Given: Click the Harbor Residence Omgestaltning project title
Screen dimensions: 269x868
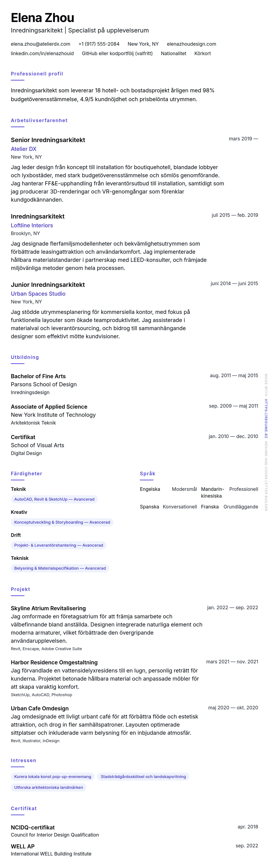Looking at the screenshot, I should (54, 663).
